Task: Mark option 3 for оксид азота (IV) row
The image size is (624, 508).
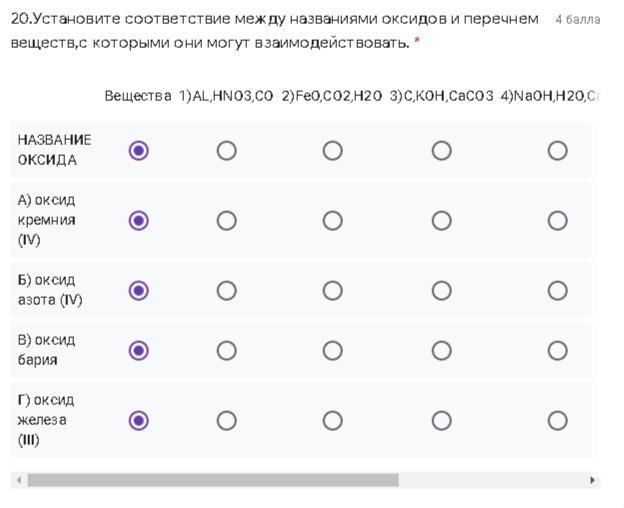Action: (441, 290)
